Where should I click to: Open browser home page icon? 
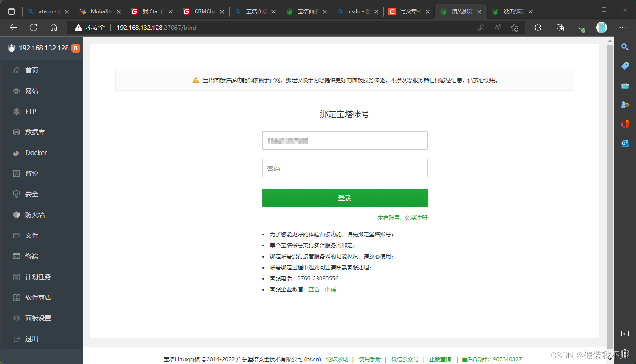coord(54,28)
